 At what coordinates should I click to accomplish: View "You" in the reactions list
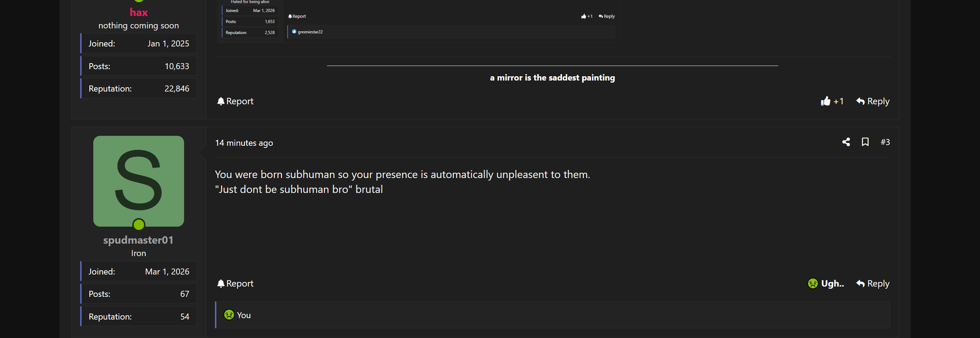coord(244,315)
